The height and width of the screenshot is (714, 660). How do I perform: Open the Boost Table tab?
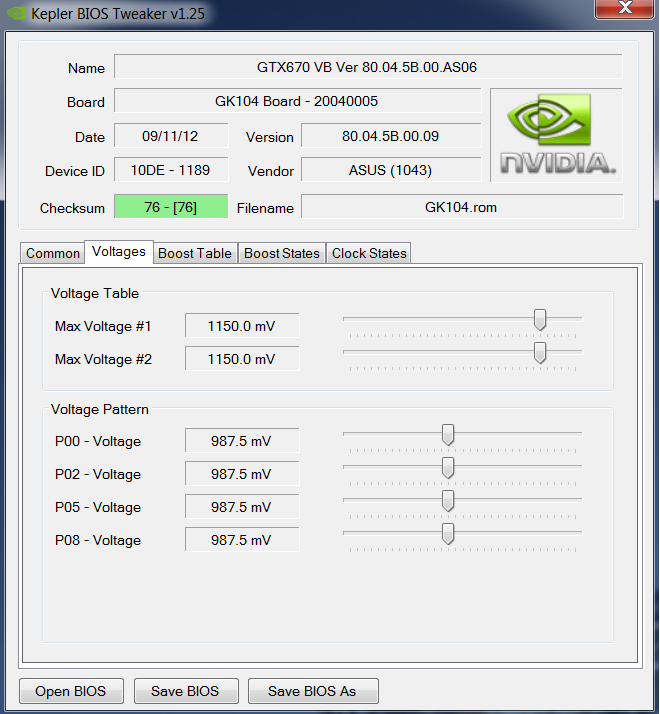click(195, 253)
